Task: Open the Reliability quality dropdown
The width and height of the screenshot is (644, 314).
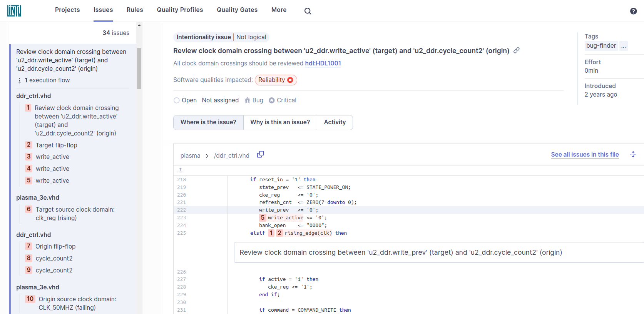Action: 276,80
